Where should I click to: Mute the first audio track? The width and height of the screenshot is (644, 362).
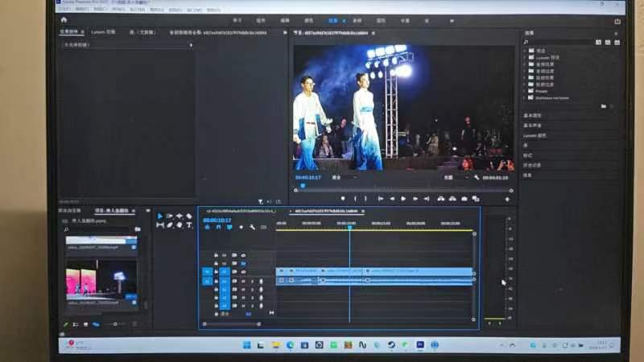(x=243, y=281)
